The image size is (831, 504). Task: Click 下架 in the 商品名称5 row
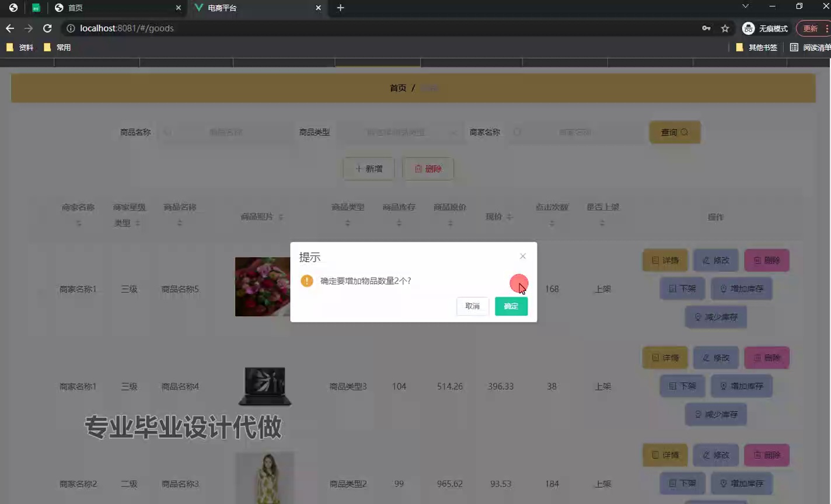pos(682,289)
